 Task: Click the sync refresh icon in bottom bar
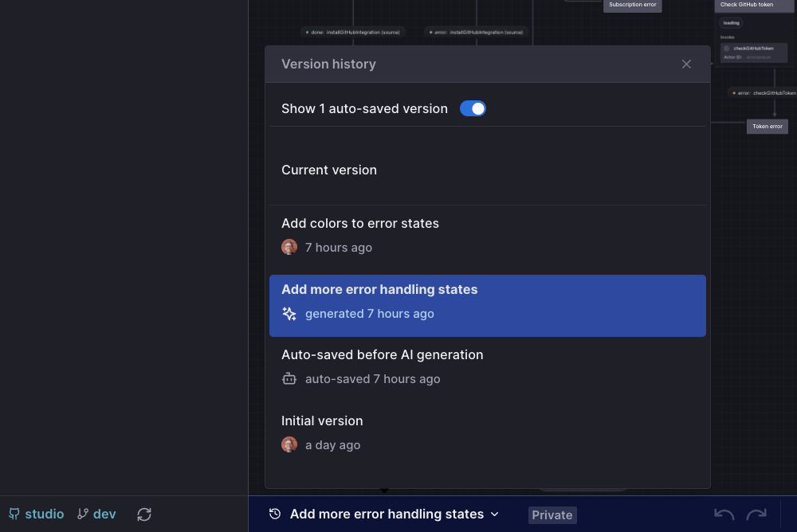pos(143,514)
